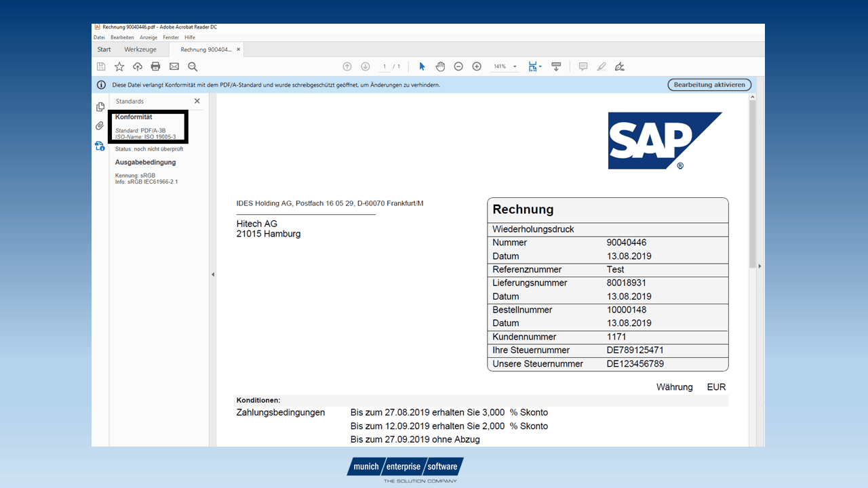Open the Datei menu

tap(99, 37)
